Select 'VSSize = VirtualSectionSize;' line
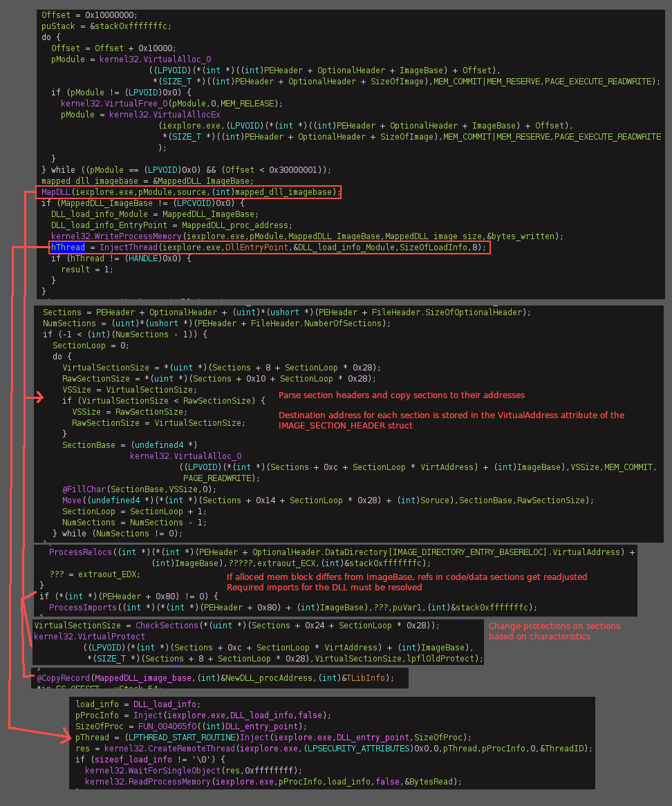Screen dimensions: 672x806 [x=129, y=390]
